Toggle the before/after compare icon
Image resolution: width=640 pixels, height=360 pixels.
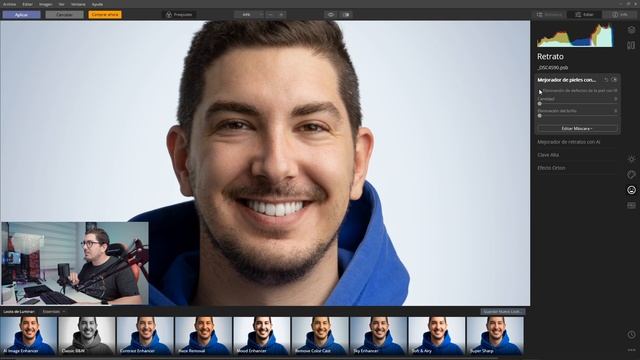click(x=346, y=15)
